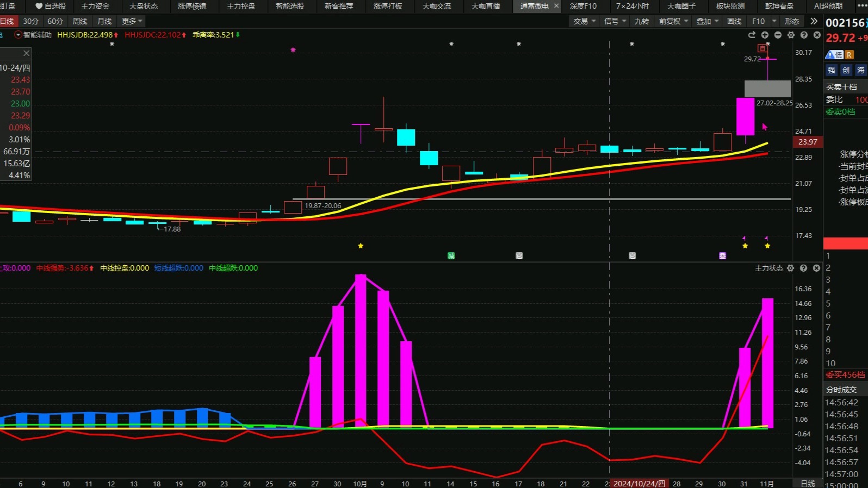Close the 通富微电 tab
This screenshot has width=868, height=488.
(x=556, y=6)
